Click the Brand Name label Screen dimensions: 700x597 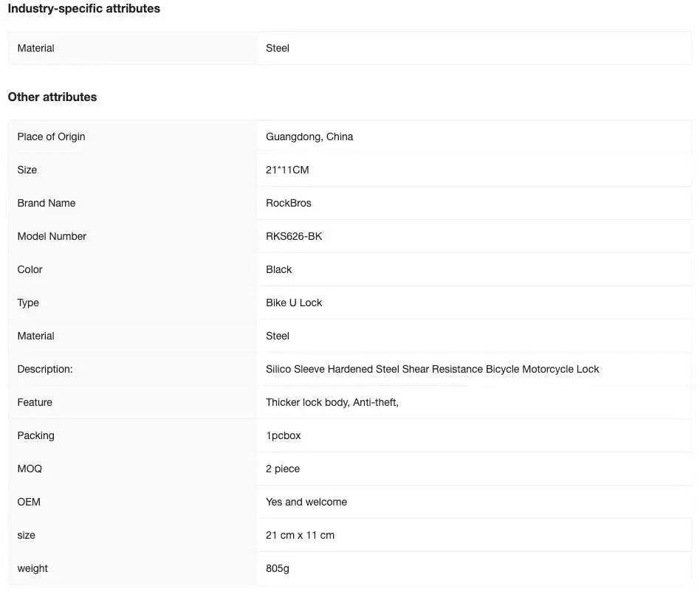pos(47,203)
